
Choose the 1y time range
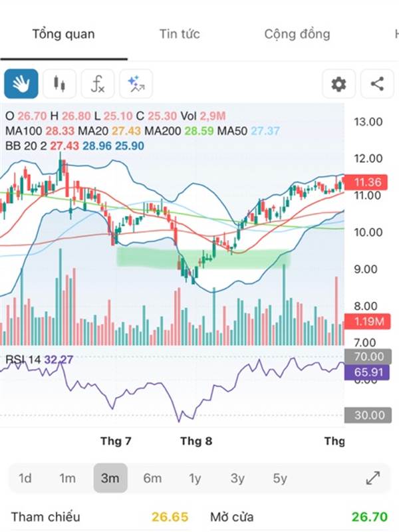pos(195,478)
